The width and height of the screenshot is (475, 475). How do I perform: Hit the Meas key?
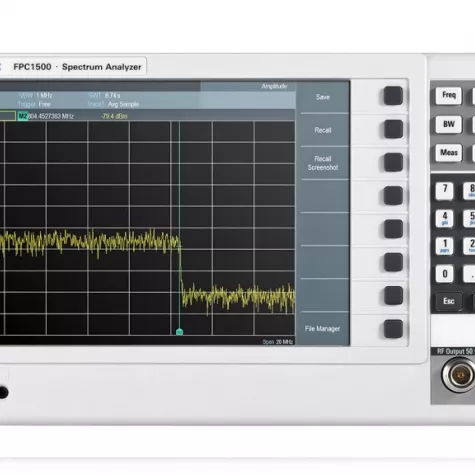(x=449, y=153)
